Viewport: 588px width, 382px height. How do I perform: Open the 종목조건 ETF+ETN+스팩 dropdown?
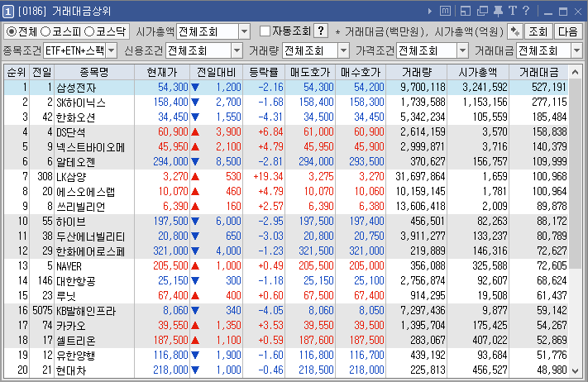pyautogui.click(x=112, y=50)
